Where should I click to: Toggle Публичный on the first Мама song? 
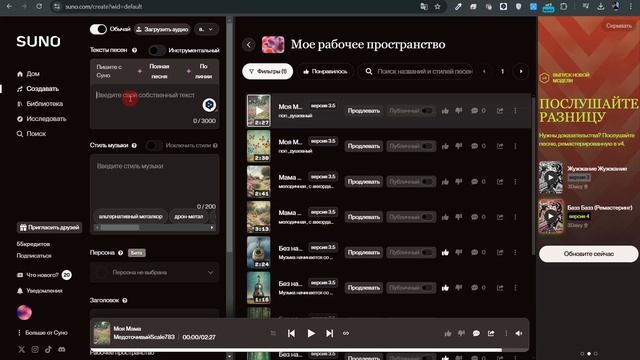point(410,182)
